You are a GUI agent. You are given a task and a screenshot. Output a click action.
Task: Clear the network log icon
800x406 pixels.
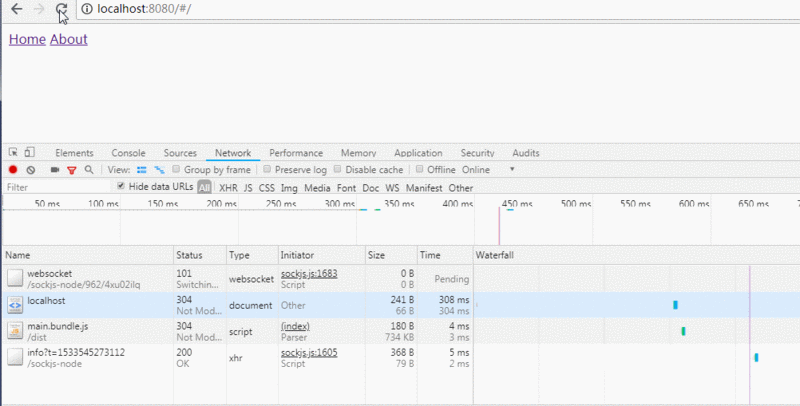tap(31, 170)
